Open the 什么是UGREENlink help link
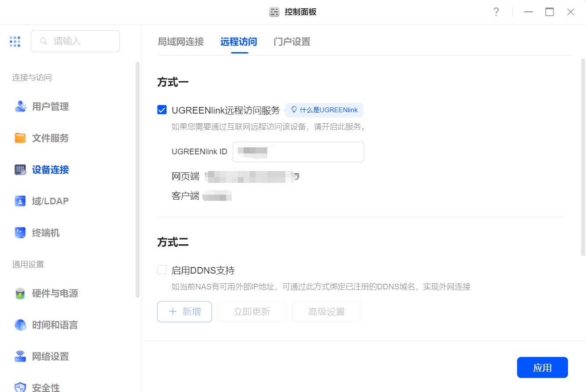Screen dimensions: 586x392 pyautogui.click(x=324, y=110)
